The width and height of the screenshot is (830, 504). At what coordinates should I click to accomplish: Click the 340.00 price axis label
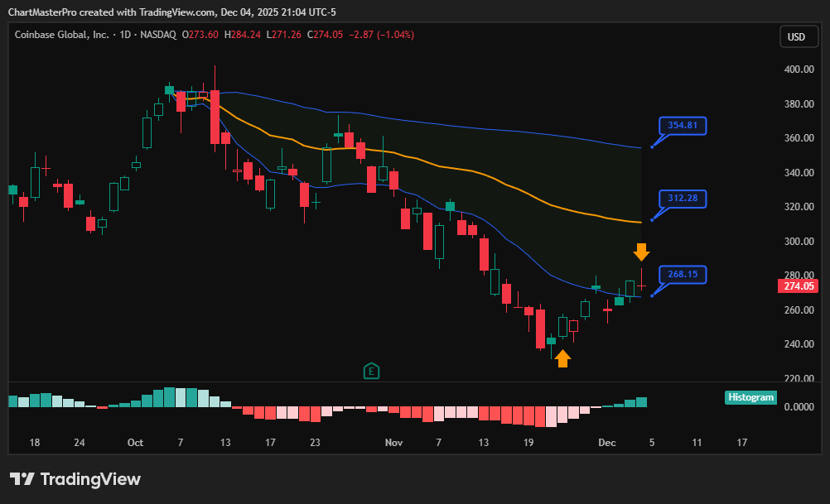799,173
